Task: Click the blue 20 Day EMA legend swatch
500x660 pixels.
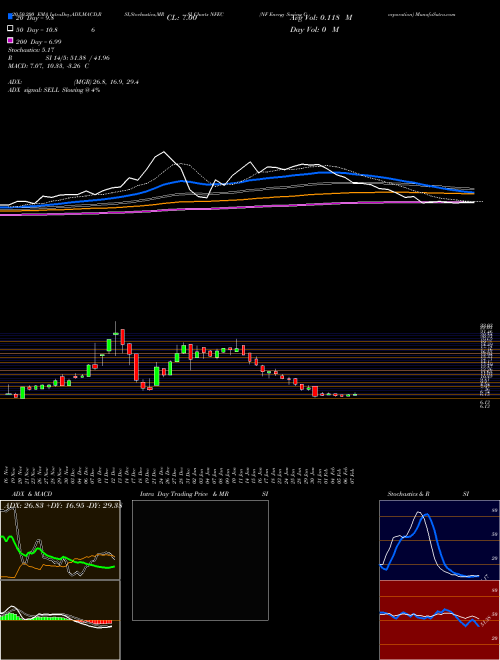Action: pos(10,17)
